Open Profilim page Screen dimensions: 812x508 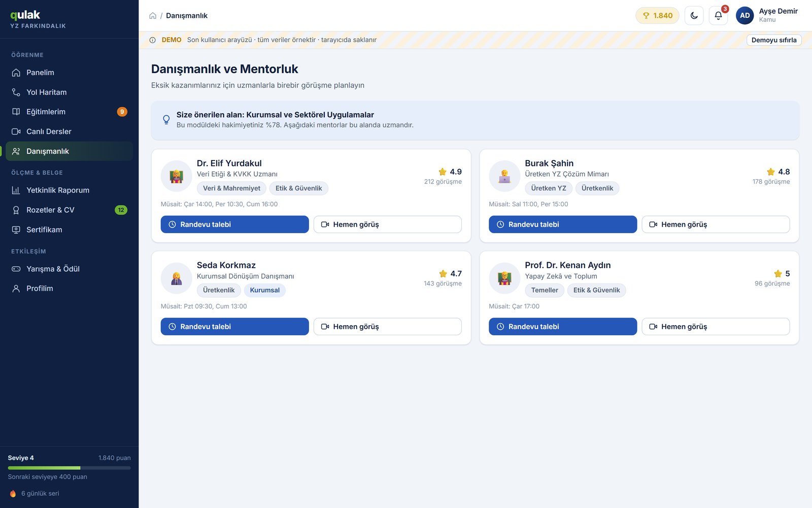click(69, 289)
